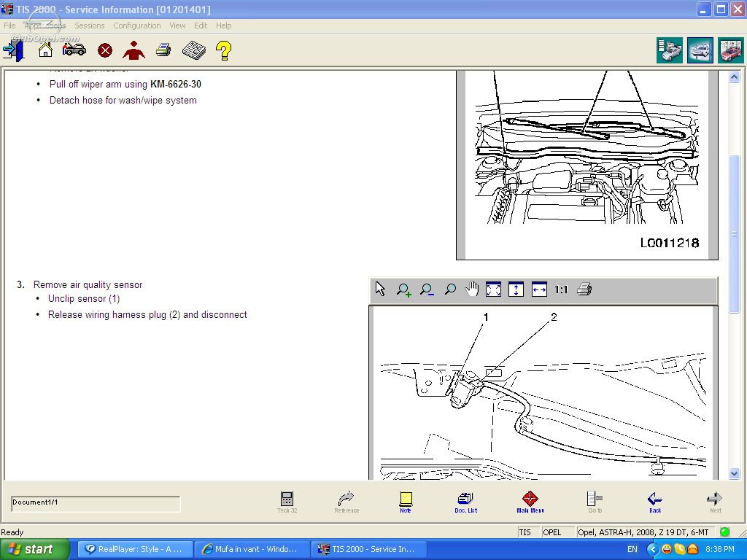
Task: Select the pointer tool in image toolbar
Action: (x=380, y=289)
